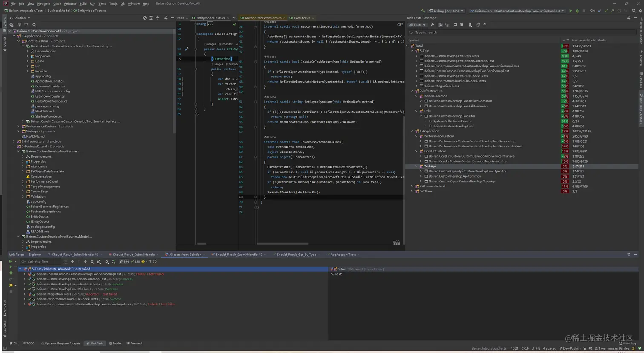The image size is (644, 353).
Task: Toggle the OFF inspection indicator in editor
Action: point(400,25)
